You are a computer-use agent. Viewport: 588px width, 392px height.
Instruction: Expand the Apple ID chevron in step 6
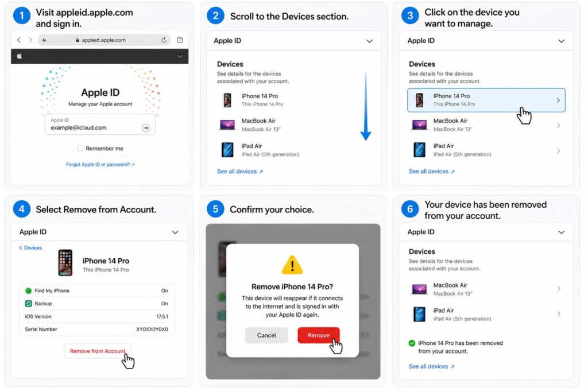tap(562, 232)
